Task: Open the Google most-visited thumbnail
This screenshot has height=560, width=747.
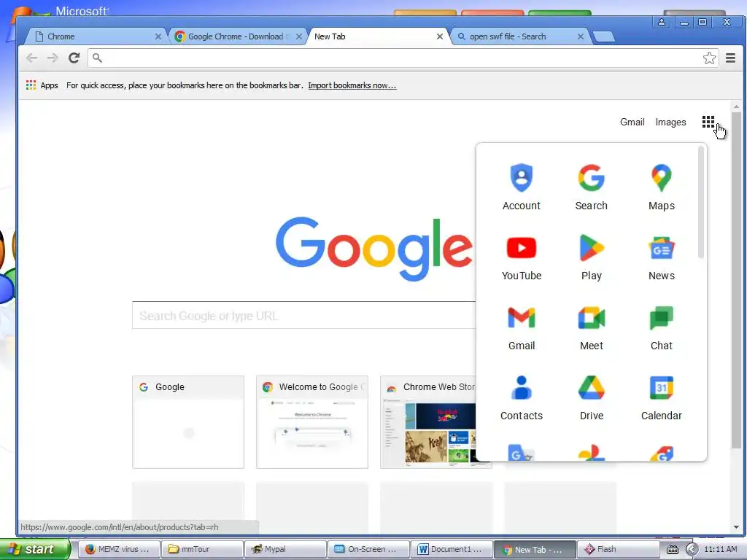Action: 188,422
